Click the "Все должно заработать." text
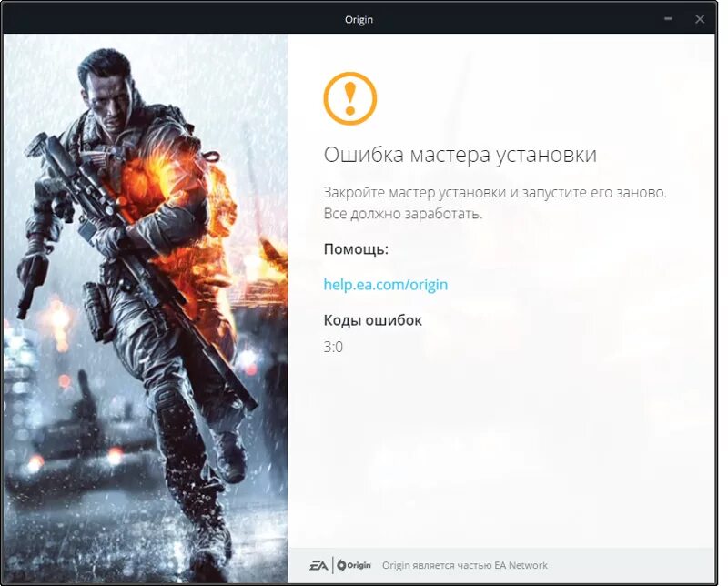 (x=403, y=214)
